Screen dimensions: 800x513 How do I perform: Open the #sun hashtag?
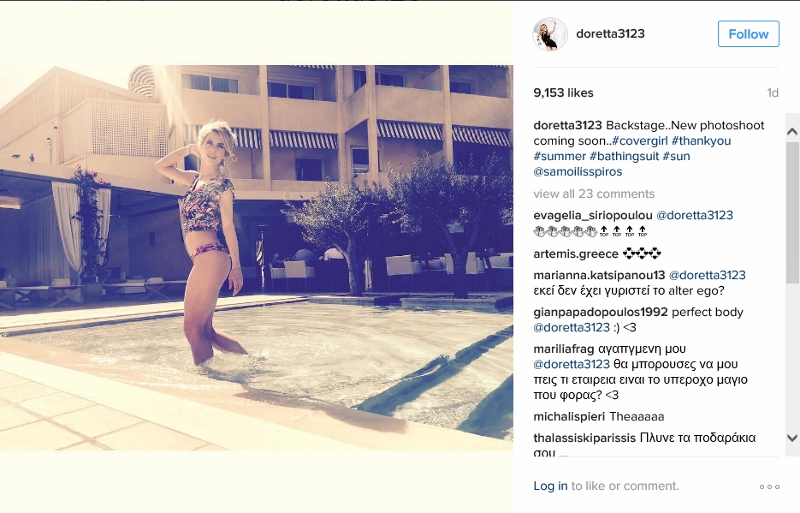(x=676, y=156)
